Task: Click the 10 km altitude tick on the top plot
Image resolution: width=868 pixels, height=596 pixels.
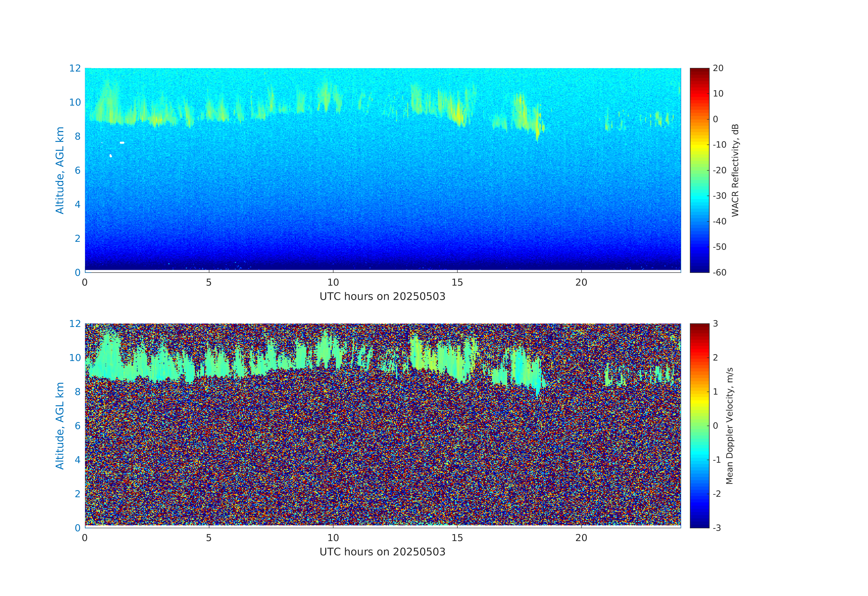Action: (x=75, y=102)
